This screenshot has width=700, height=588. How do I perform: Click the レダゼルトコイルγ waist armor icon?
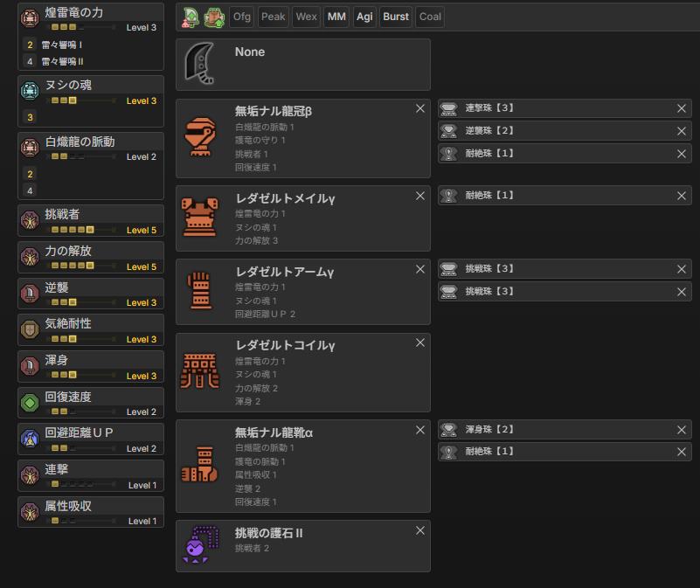click(x=199, y=371)
